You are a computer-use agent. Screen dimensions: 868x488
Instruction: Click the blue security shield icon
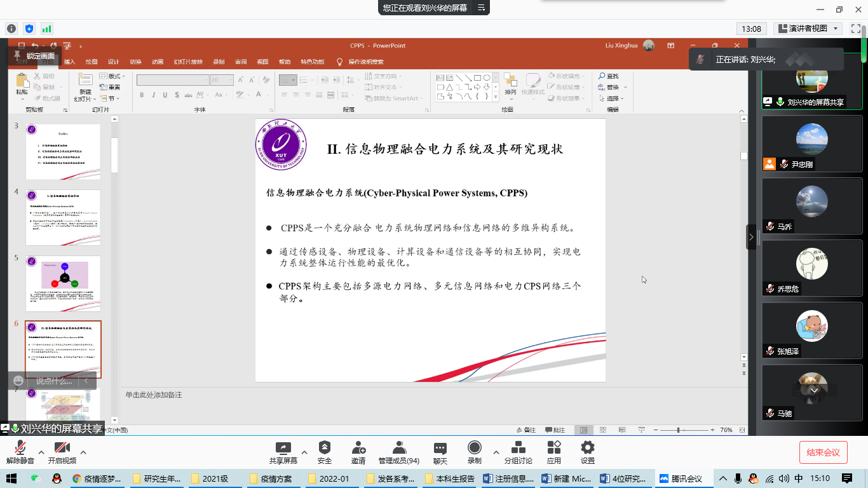[x=29, y=29]
